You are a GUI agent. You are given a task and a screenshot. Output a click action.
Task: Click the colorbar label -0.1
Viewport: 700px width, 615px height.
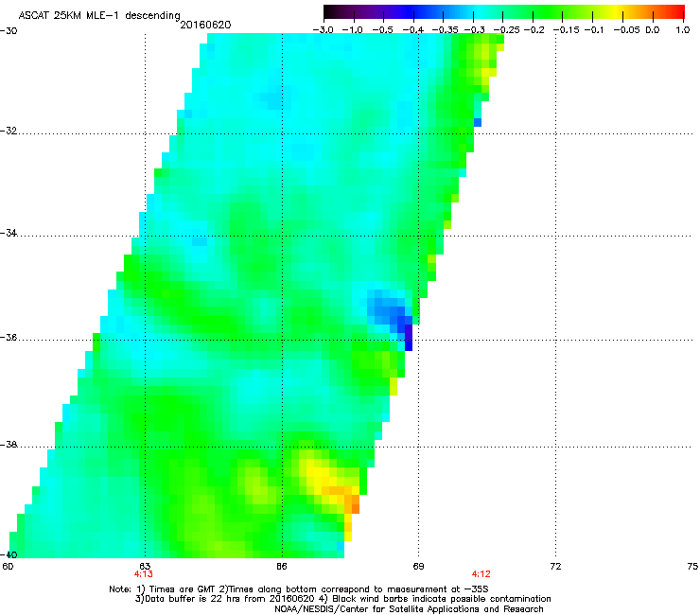pos(594,30)
